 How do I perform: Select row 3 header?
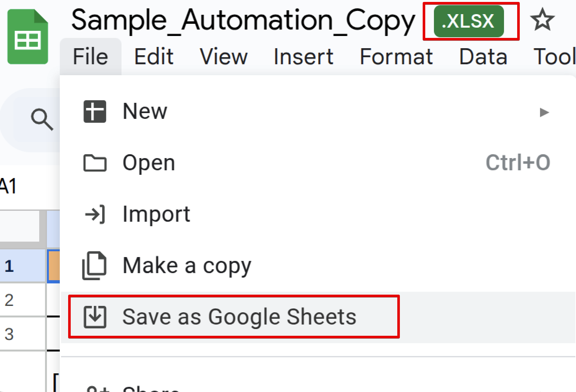pos(22,334)
